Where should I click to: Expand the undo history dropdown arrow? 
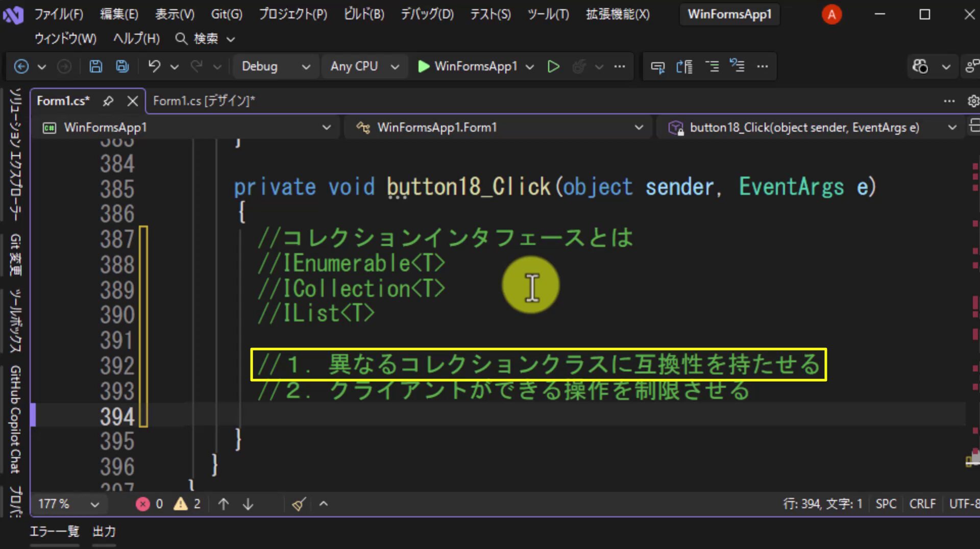point(175,67)
